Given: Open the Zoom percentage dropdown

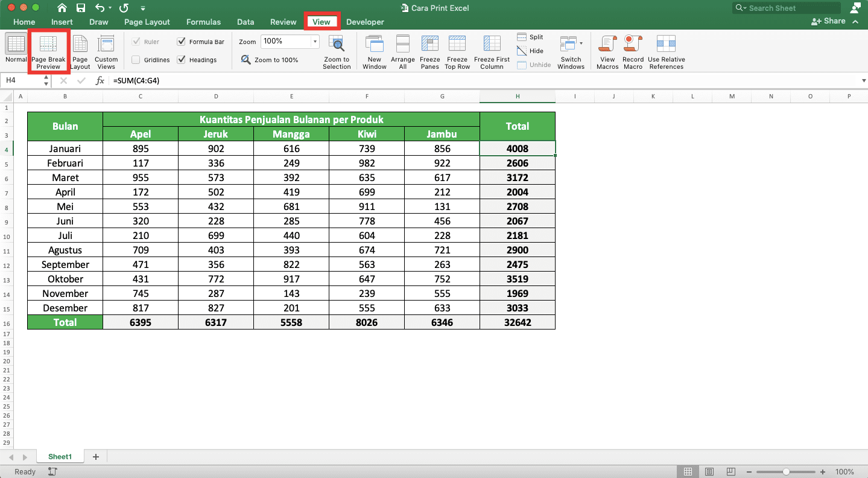Looking at the screenshot, I should (315, 42).
